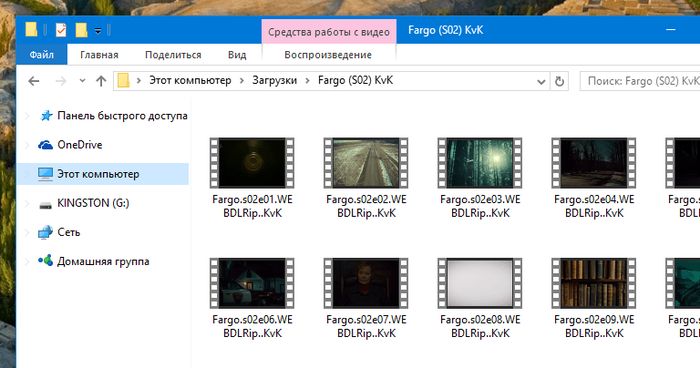Click file name Fargo.s02e01.WEBDLRip..KvK

252,206
